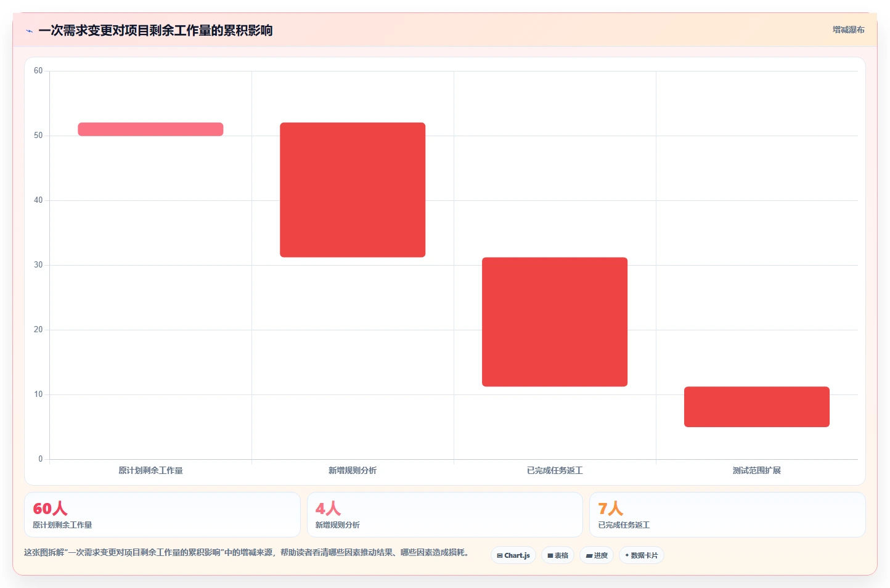Open the Chart.js tag

[x=513, y=555]
